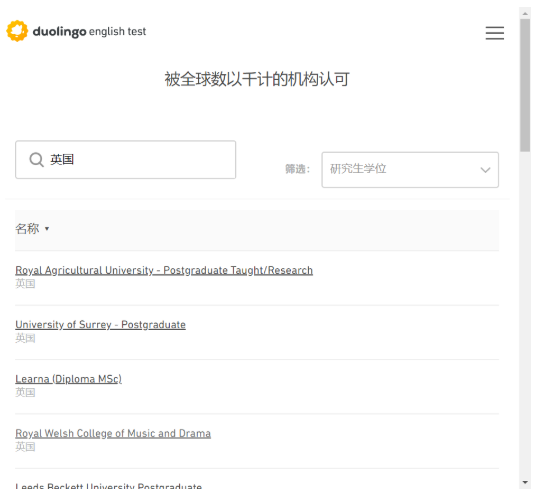Click 英国 under Learna (Diploma MSc)
541x492 pixels.
pyautogui.click(x=25, y=392)
